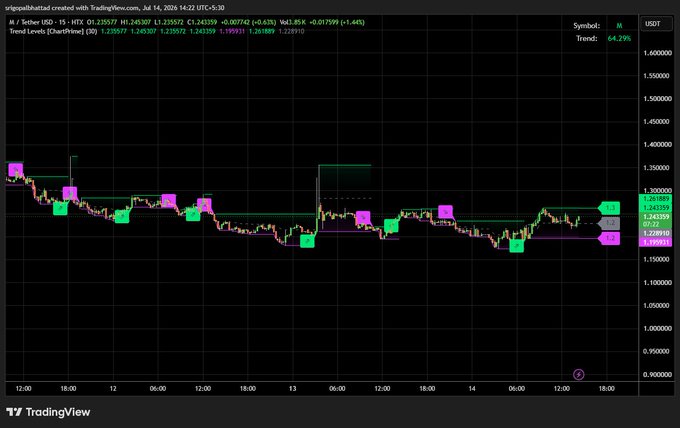Click the 'Vol3.85 K' volume value in legend
Screen dimensions: 680x428
click(x=292, y=22)
